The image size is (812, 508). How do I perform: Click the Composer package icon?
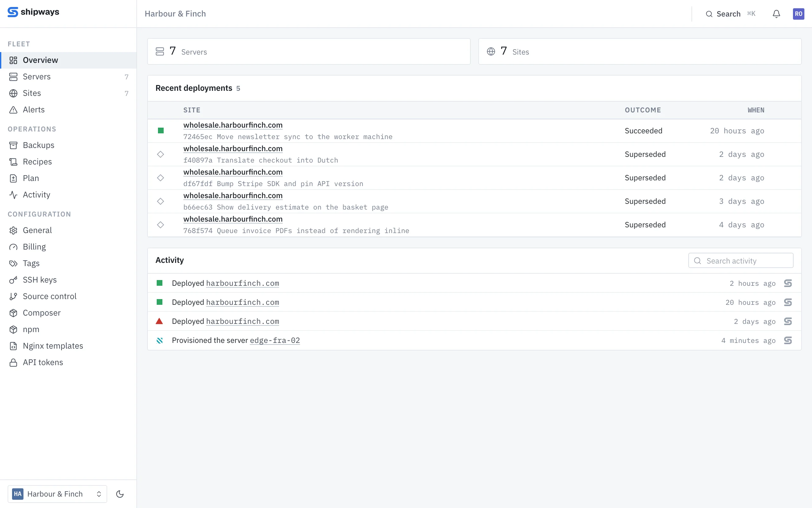click(13, 313)
